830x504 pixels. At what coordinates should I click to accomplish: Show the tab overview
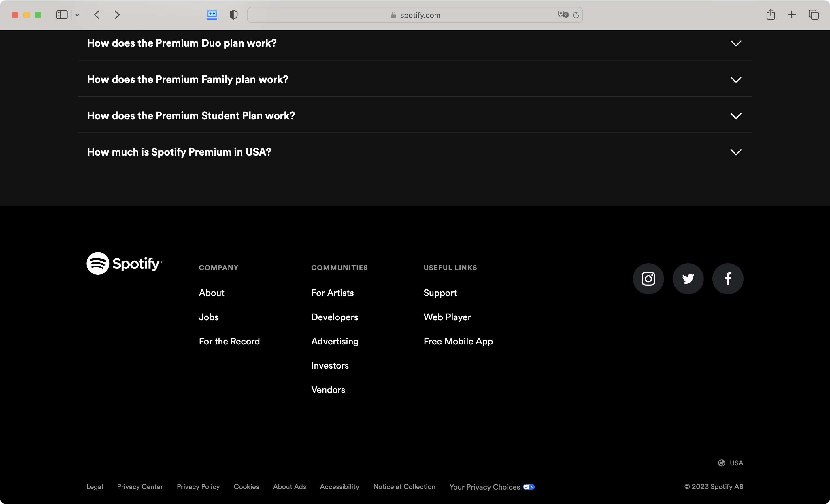tap(814, 15)
